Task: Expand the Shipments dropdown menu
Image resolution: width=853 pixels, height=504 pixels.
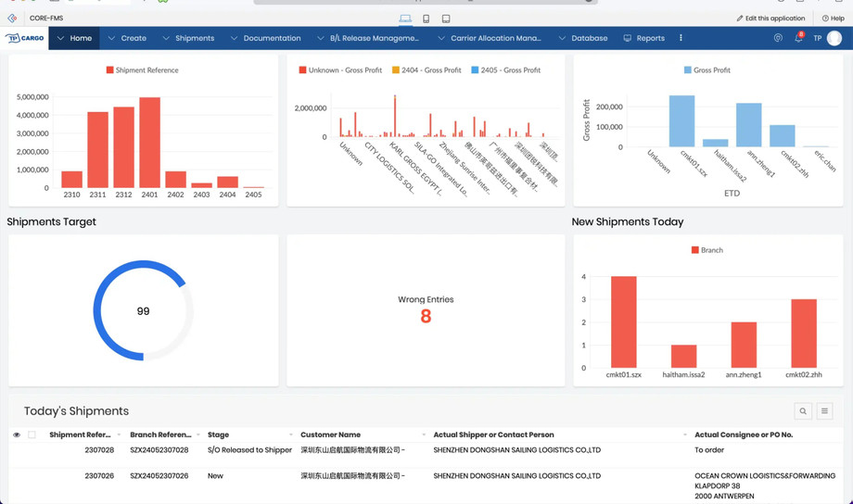Action: click(x=188, y=39)
